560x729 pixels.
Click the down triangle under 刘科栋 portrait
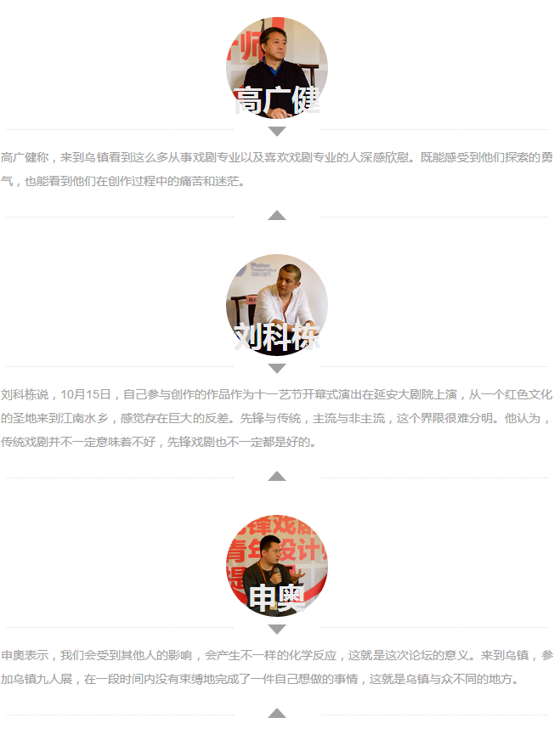[277, 368]
